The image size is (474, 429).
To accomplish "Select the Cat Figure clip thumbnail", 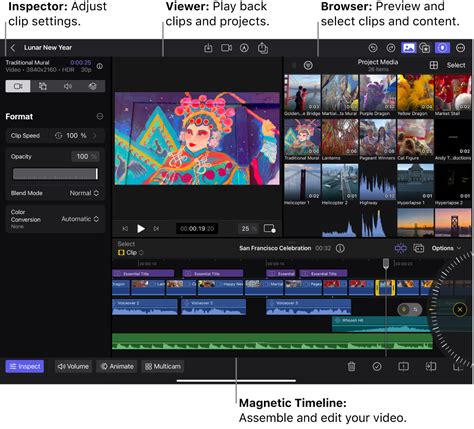I will [415, 137].
